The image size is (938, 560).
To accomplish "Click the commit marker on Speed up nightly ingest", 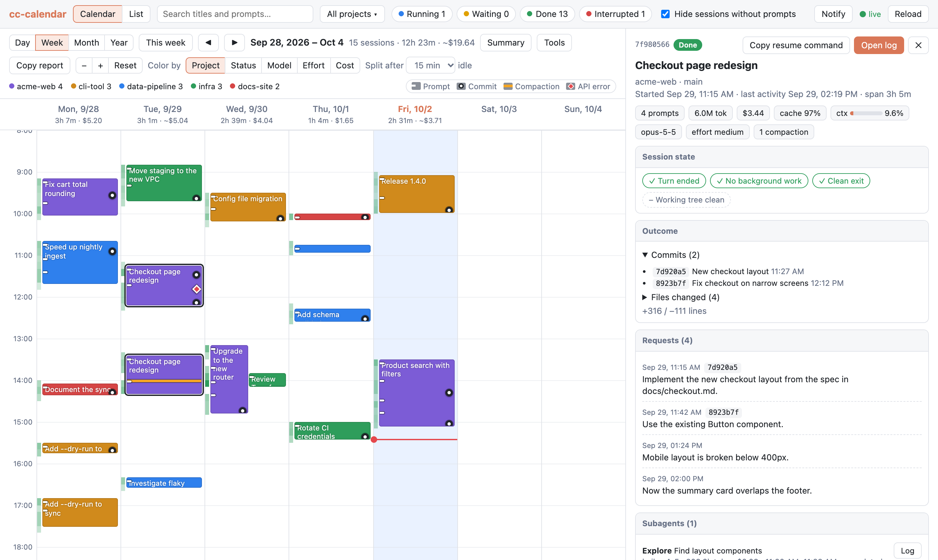I will pos(112,251).
